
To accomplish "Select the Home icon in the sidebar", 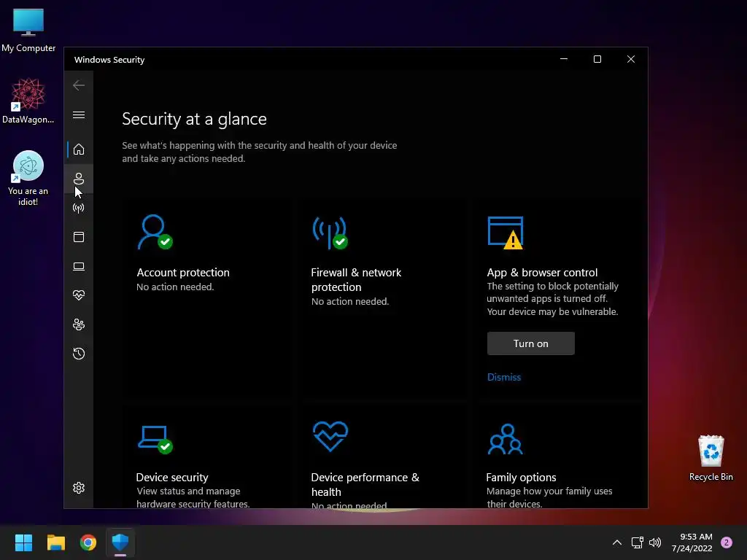I will click(79, 149).
